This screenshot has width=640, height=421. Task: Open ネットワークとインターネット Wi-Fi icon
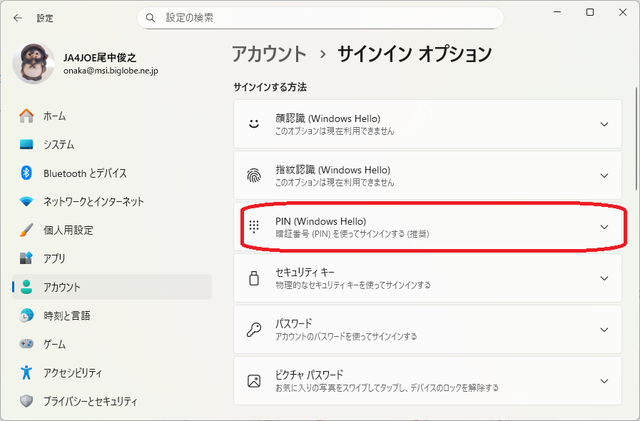[27, 202]
